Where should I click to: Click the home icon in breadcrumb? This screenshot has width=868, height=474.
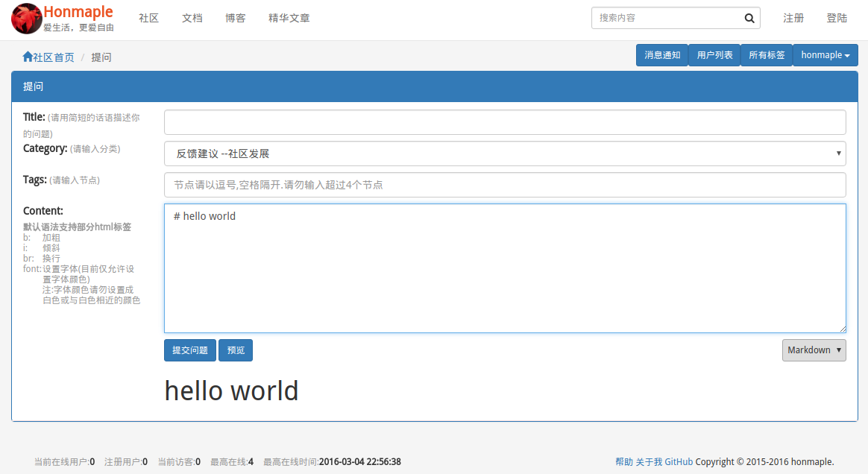27,57
